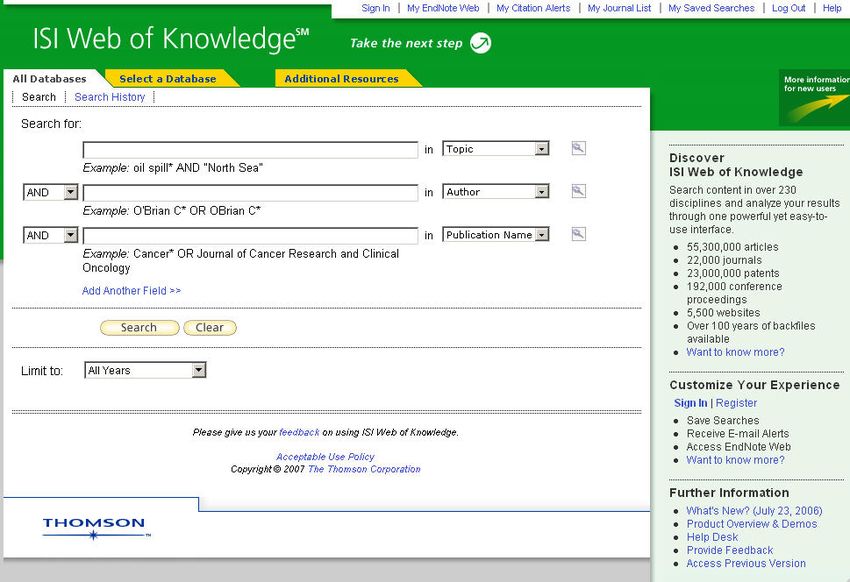Screen dimensions: 850x582
Task: Open My Saved Searches link
Action: tap(711, 8)
